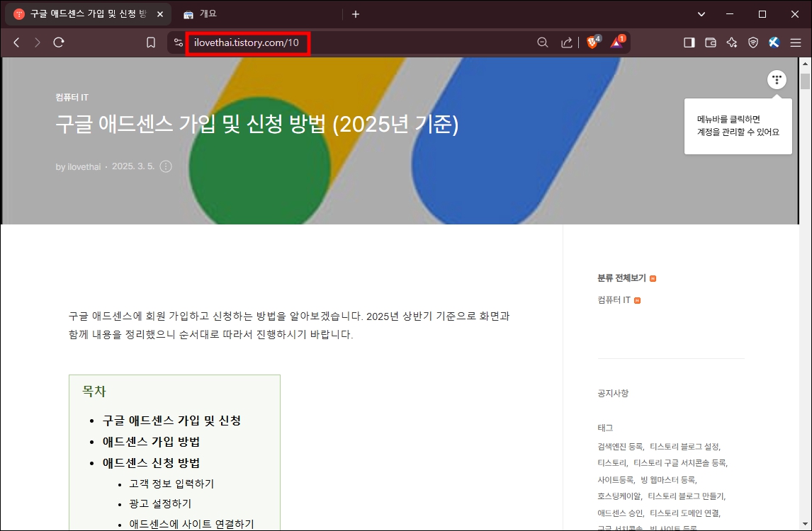
Task: Jump to 광고 설정하기 section
Action: [x=160, y=503]
